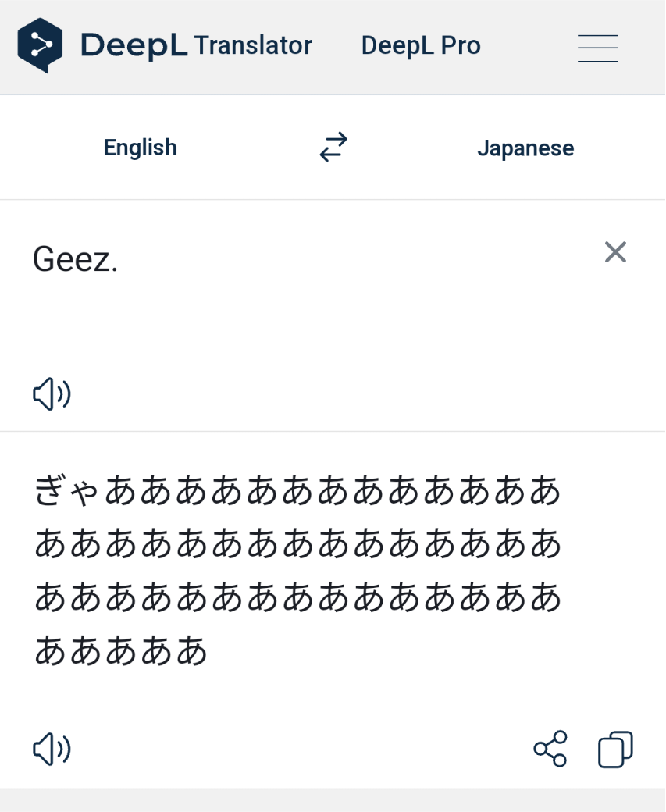The height and width of the screenshot is (812, 666).
Task: Open the English source language selector
Action: 141,148
